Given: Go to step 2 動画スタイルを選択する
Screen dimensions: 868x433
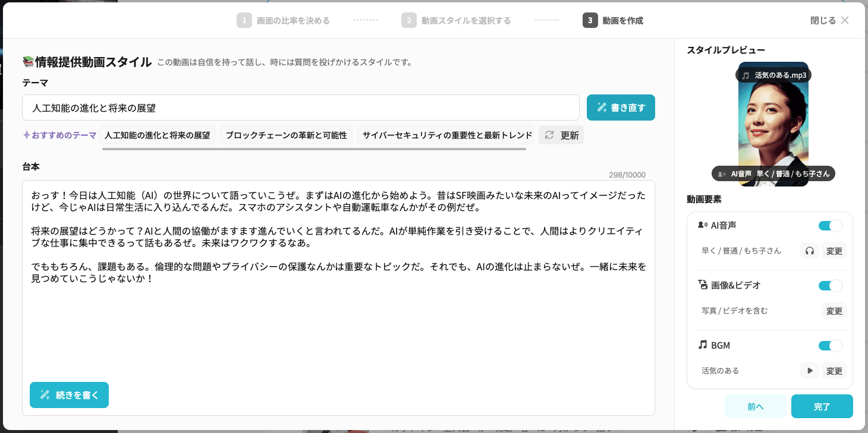Looking at the screenshot, I should click(456, 21).
